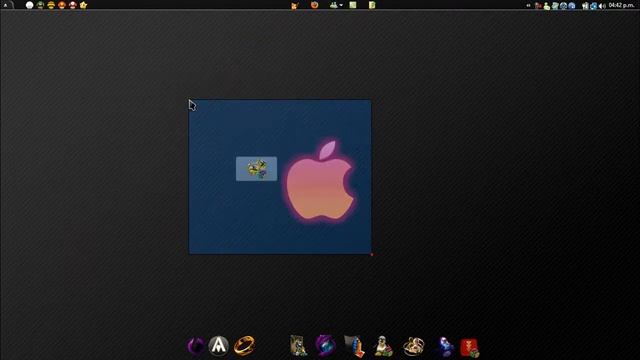This screenshot has height=360, width=640.
Task: Click the red tray icon
Action: point(538,5)
